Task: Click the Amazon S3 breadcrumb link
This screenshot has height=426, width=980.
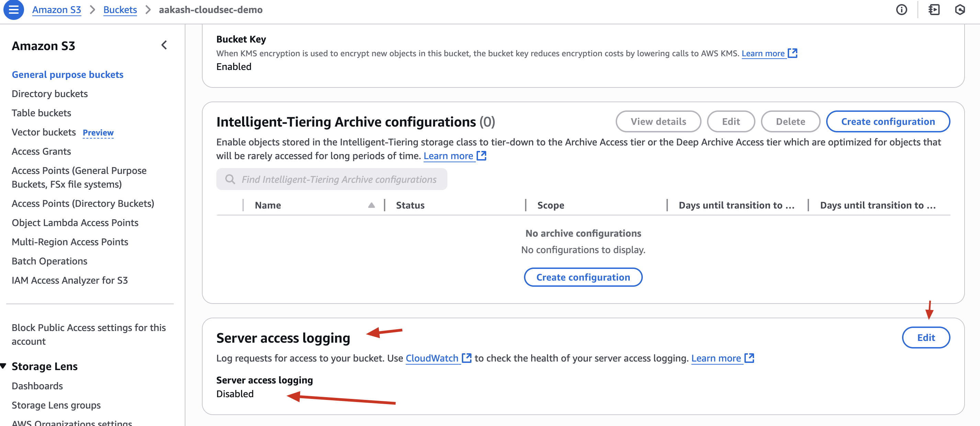Action: 56,10
